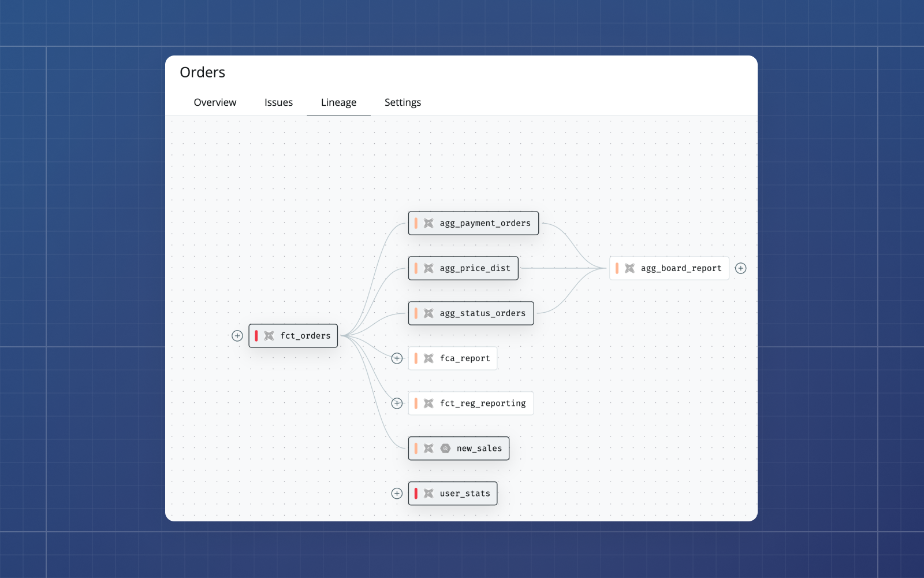Expand the plus button beside fct_reg_reporting
The width and height of the screenshot is (924, 578).
click(x=397, y=403)
